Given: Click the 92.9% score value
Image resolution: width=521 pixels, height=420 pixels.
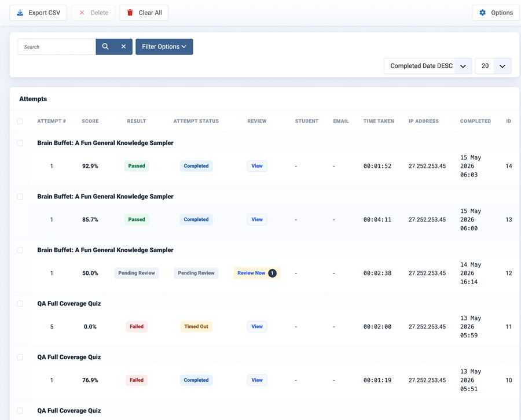Looking at the screenshot, I should (x=90, y=166).
